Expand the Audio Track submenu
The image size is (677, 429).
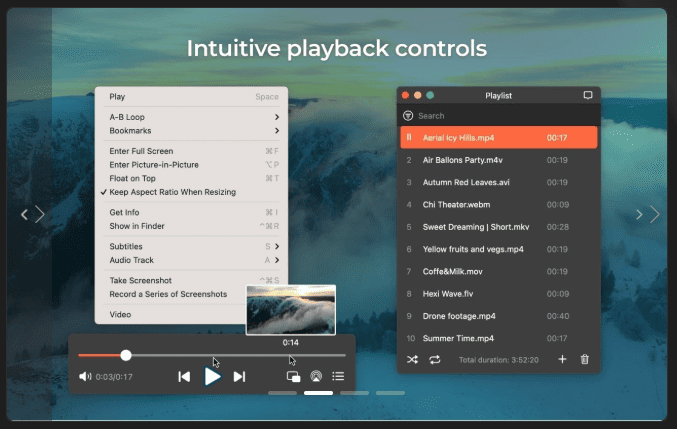click(191, 260)
